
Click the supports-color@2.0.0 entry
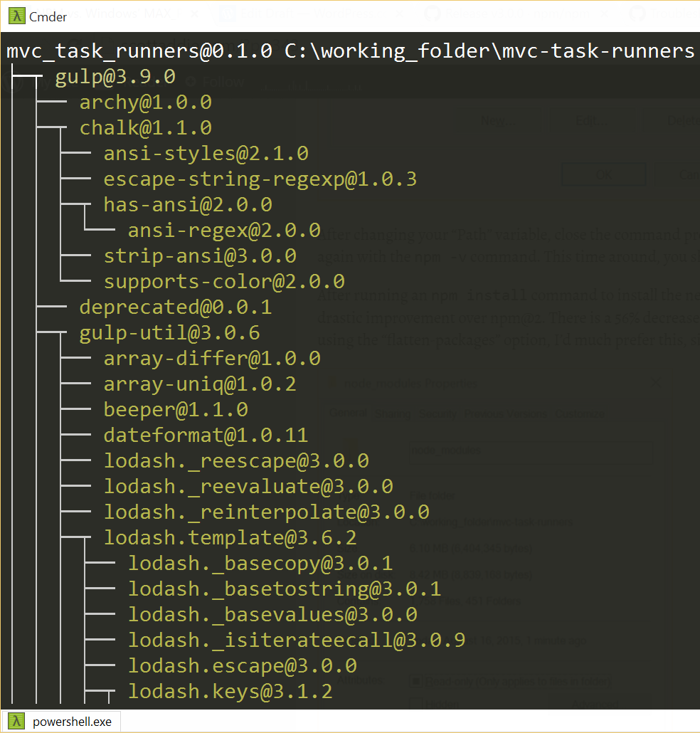224,282
